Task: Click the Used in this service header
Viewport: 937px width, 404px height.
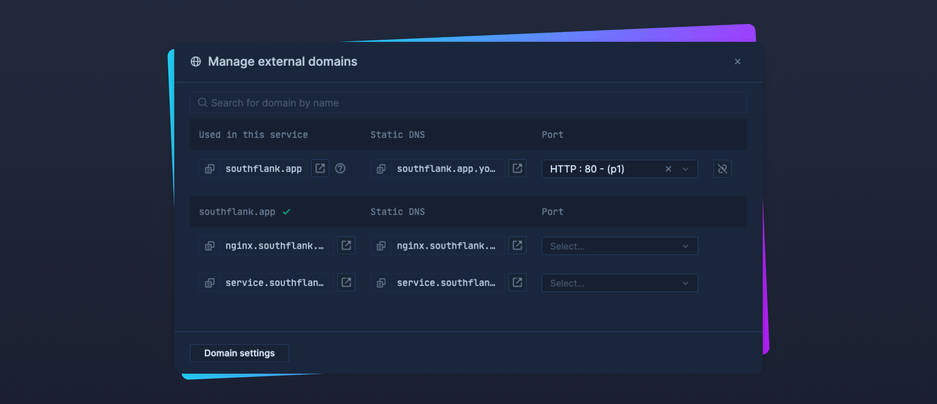Action: [x=253, y=135]
